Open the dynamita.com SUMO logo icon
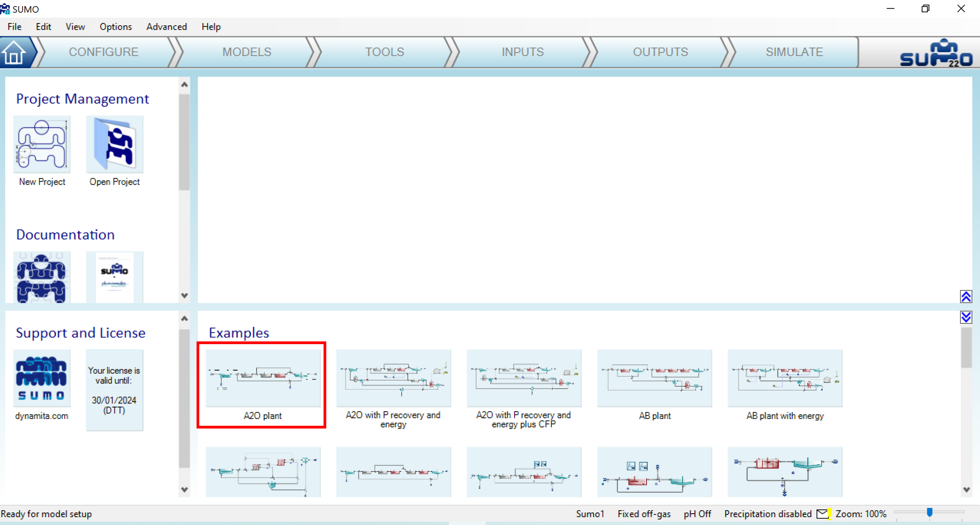Image resolution: width=980 pixels, height=525 pixels. click(42, 378)
